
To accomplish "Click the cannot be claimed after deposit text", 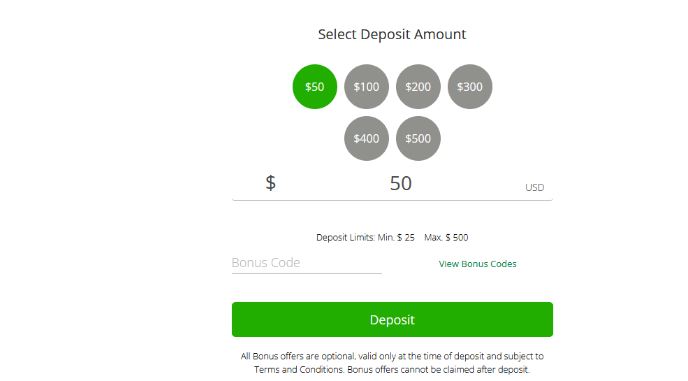I will [x=467, y=370].
